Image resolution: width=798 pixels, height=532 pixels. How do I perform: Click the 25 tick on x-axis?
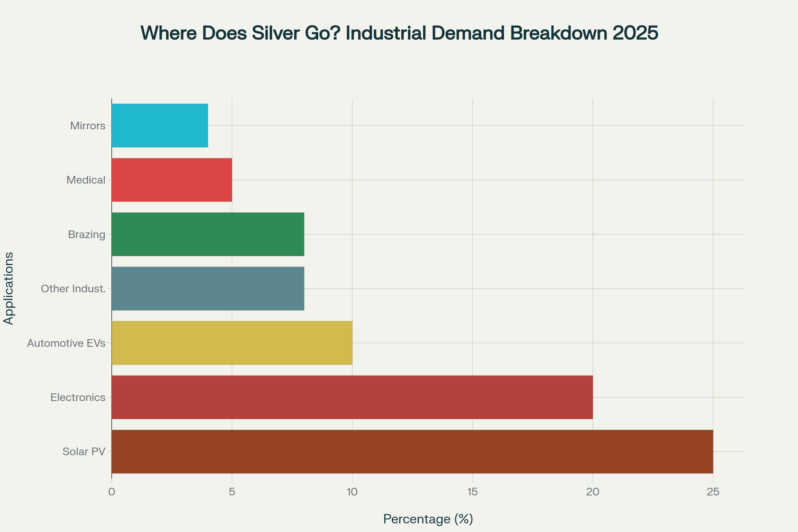(x=713, y=492)
